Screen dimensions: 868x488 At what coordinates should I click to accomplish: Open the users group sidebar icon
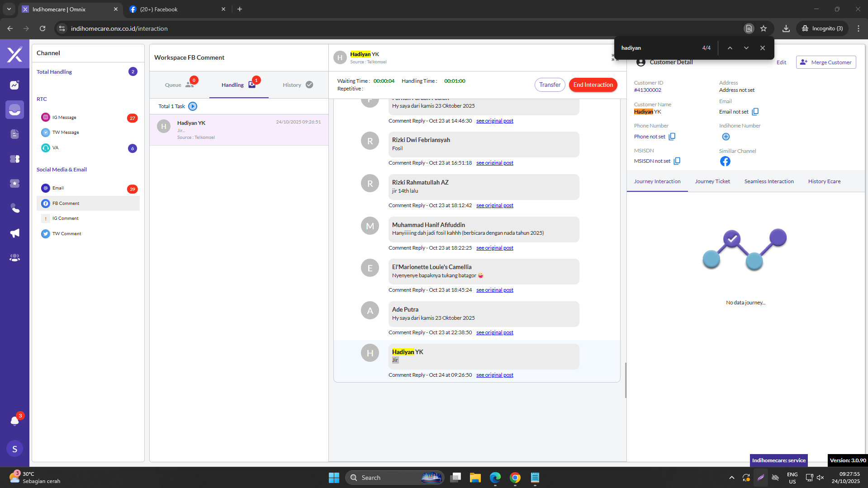[14, 258]
